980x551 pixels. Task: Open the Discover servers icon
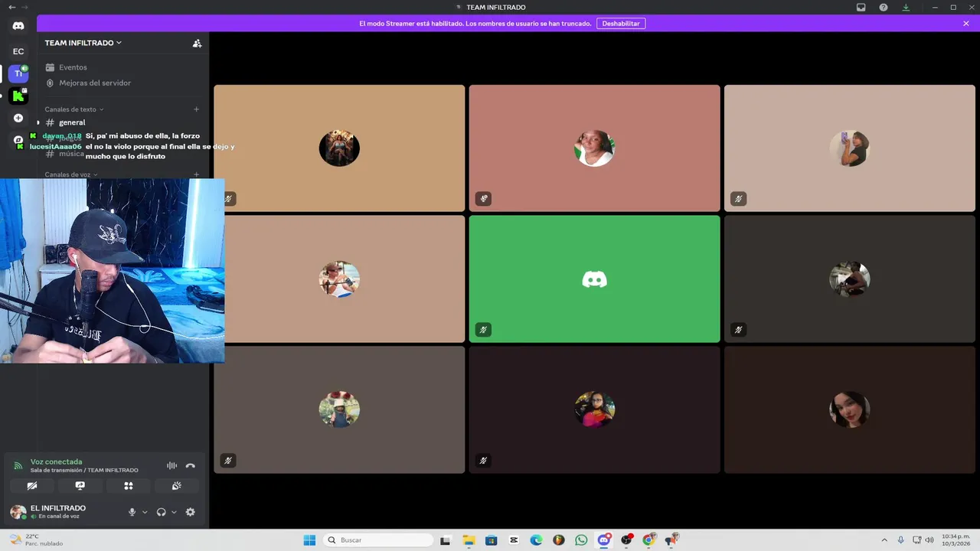click(18, 140)
